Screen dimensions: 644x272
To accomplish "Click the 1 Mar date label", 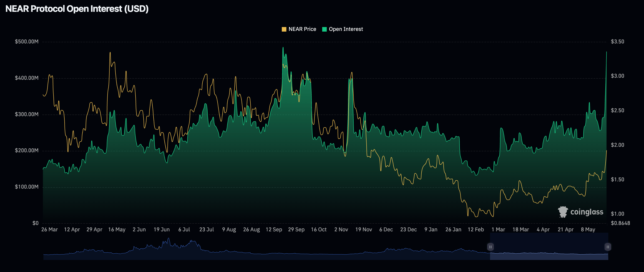I will [498, 230].
